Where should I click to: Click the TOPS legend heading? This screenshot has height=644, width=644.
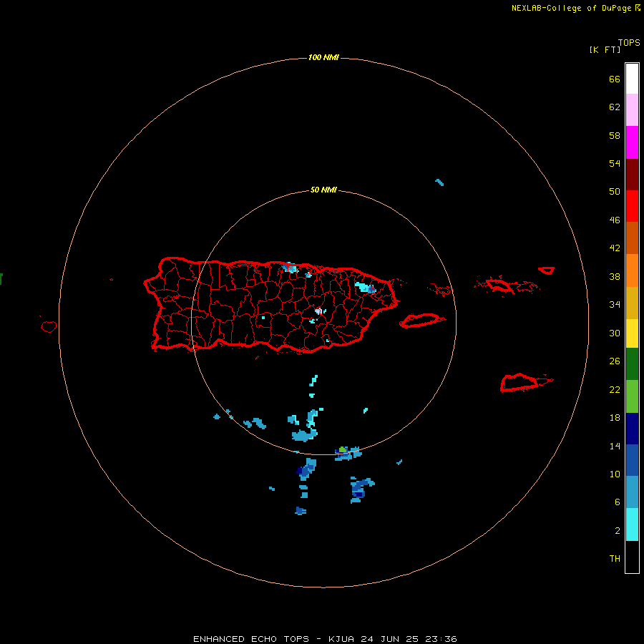click(629, 42)
